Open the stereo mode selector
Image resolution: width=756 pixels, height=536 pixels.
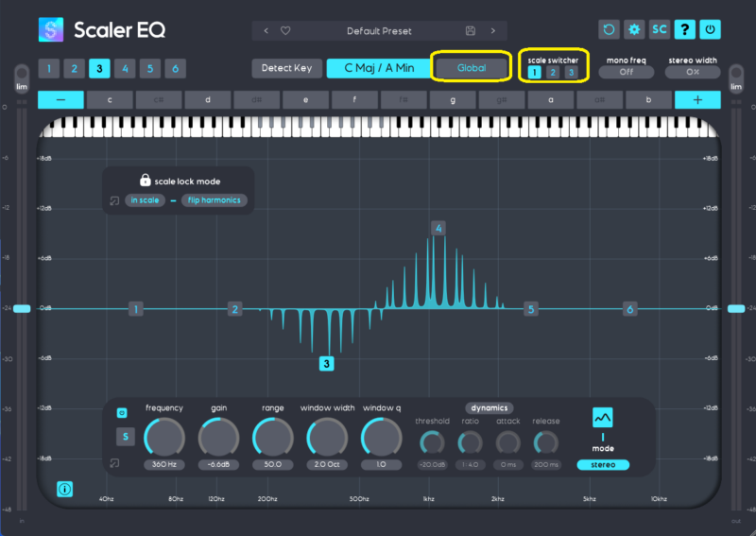tap(603, 464)
